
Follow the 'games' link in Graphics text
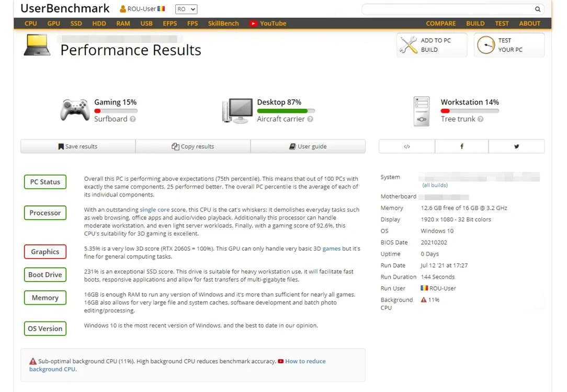tap(331, 249)
